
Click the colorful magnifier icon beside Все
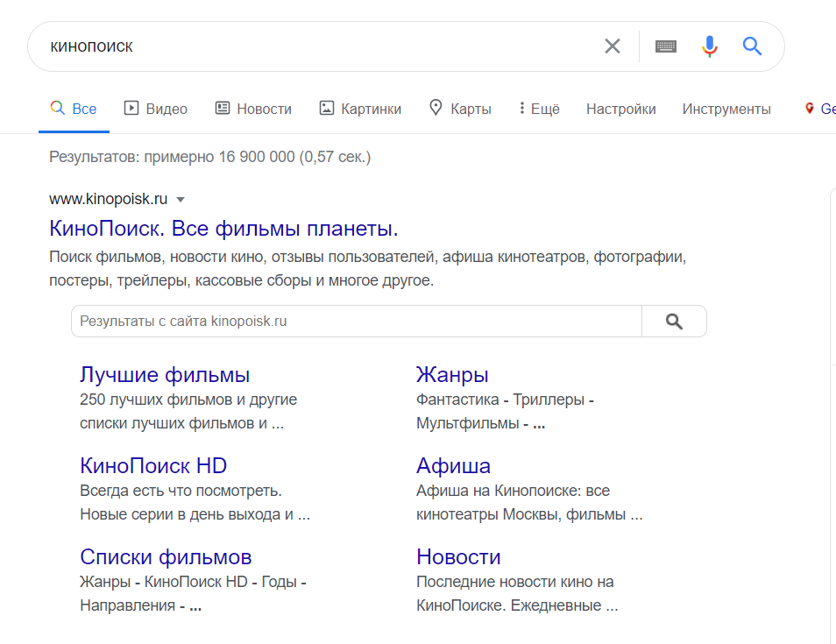click(57, 108)
